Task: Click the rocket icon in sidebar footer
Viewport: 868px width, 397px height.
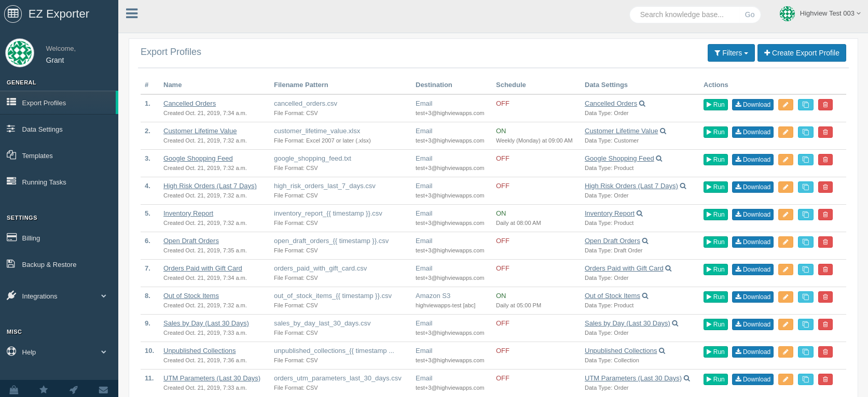Action: (74, 390)
